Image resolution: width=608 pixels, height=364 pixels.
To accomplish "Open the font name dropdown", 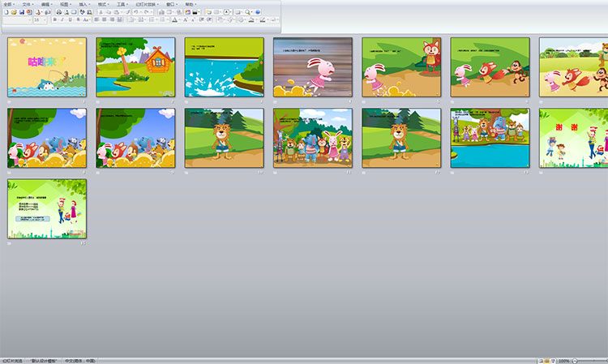I will click(29, 20).
